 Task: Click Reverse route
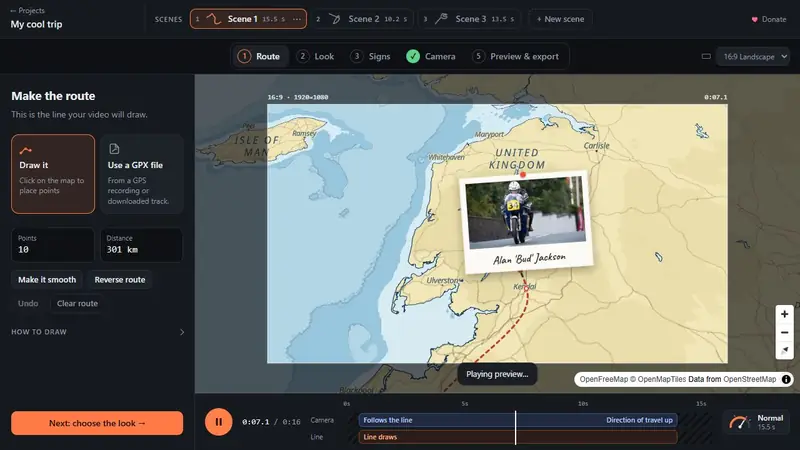click(x=120, y=280)
